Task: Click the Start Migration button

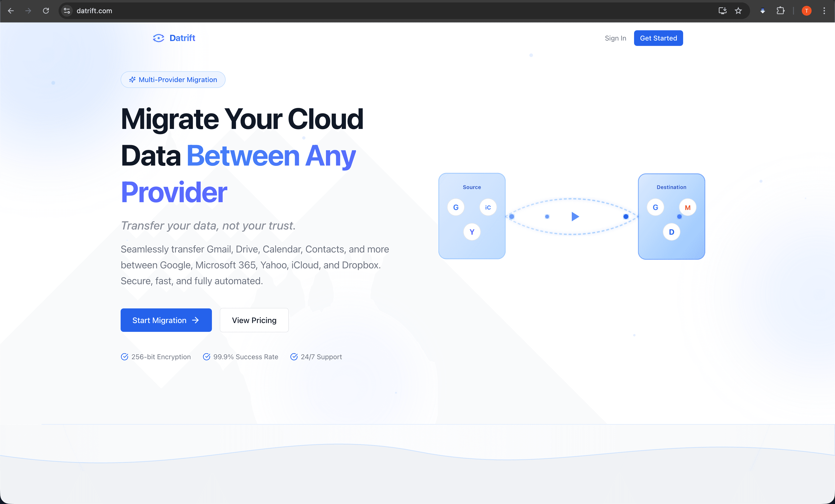Action: coord(166,320)
